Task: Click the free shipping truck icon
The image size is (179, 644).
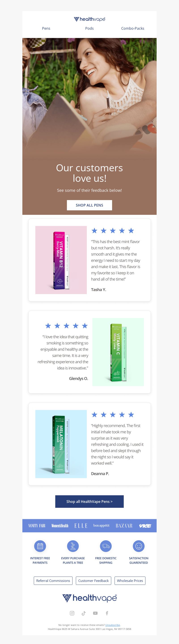Action: 106,546
